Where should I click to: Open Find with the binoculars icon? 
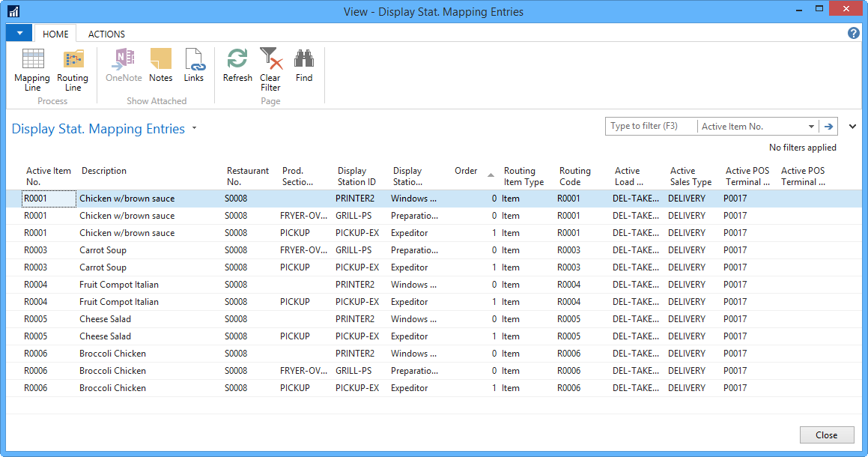click(304, 60)
